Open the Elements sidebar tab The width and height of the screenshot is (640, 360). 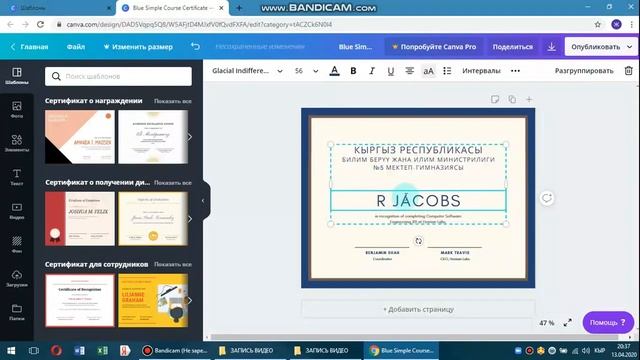point(17,143)
